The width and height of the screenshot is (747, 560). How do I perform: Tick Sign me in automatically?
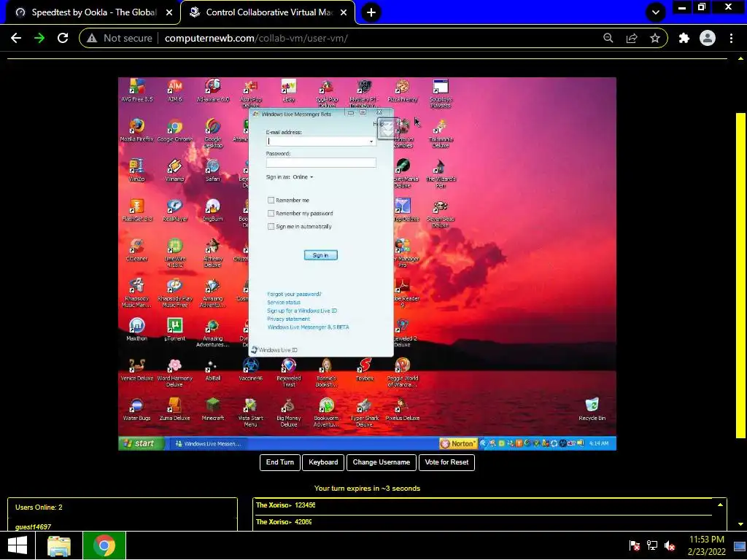tap(271, 227)
